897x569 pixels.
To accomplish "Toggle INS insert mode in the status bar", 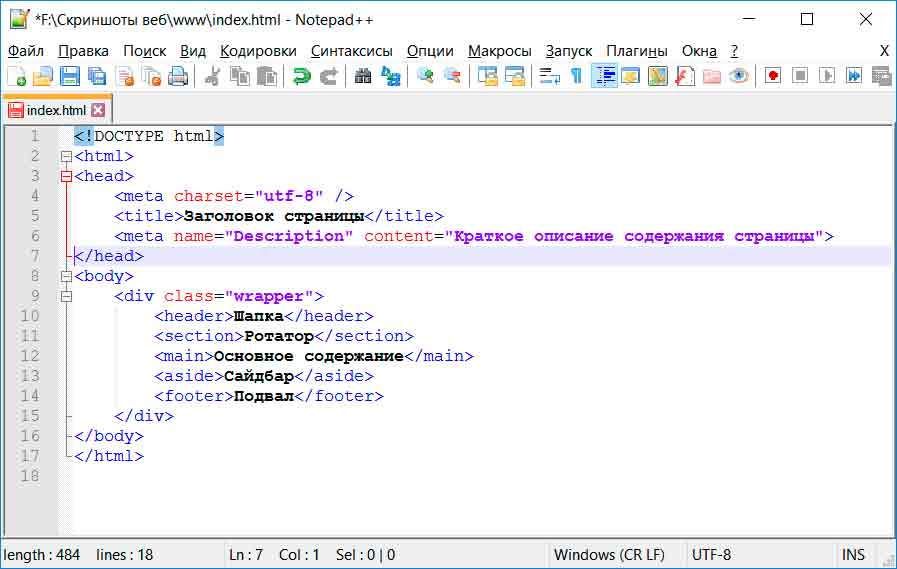I will (853, 555).
